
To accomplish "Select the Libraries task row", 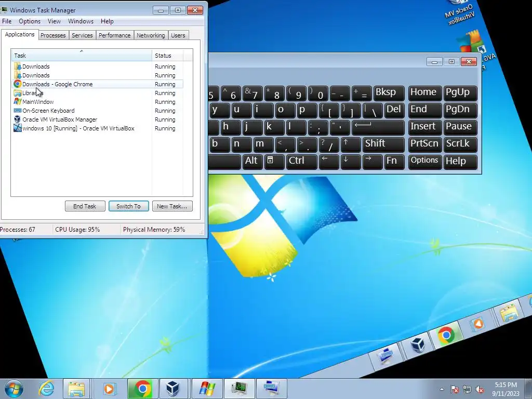I will (x=98, y=93).
